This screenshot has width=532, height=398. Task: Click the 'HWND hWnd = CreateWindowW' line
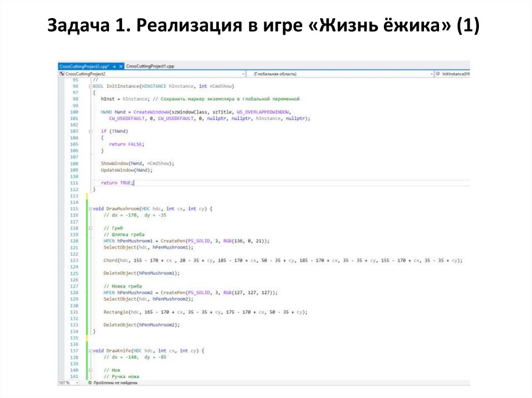tap(196, 112)
